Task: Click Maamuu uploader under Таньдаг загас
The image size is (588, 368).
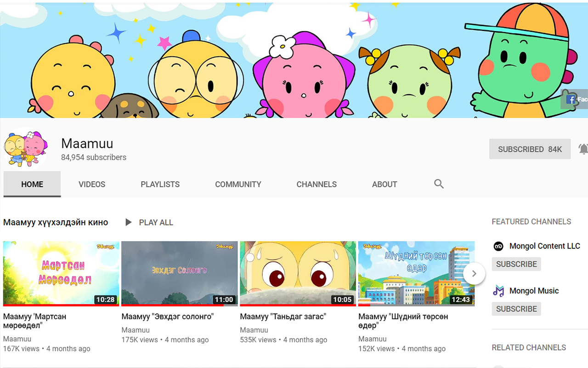Action: tap(254, 330)
